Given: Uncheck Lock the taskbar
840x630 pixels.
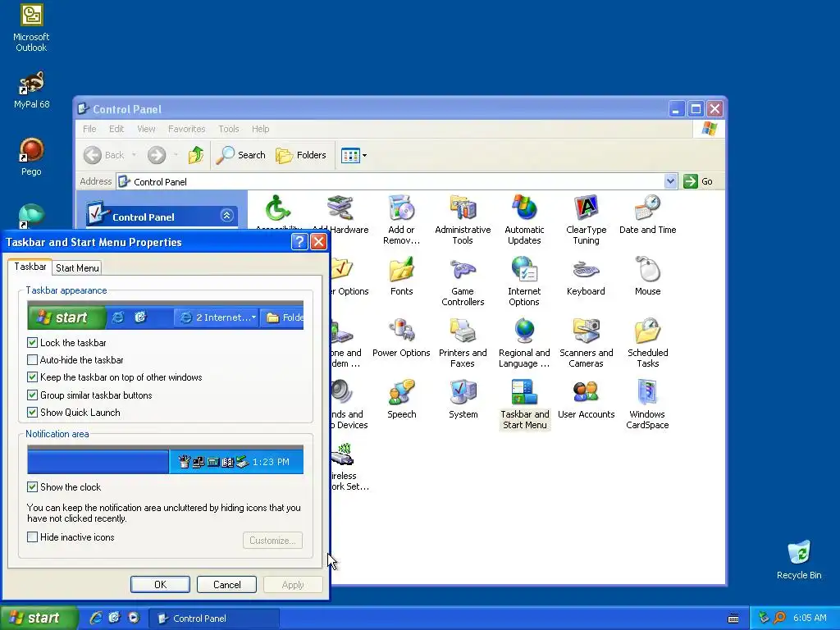Looking at the screenshot, I should [32, 342].
